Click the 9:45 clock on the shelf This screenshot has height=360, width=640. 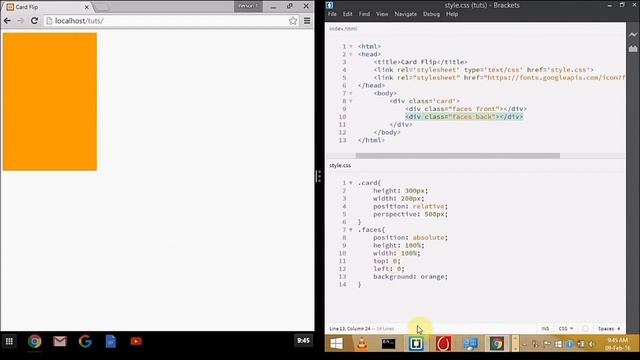point(303,340)
